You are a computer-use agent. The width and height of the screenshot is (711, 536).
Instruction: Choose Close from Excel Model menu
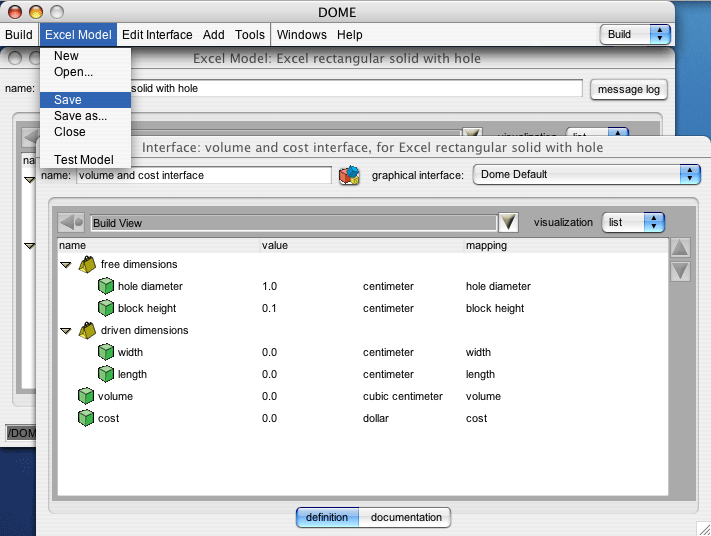[x=85, y=132]
